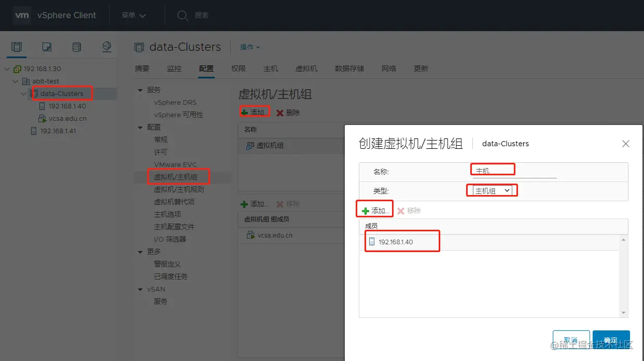644x361 pixels.
Task: Select 192.168.1.41 in the inventory tree
Action: pos(58,131)
